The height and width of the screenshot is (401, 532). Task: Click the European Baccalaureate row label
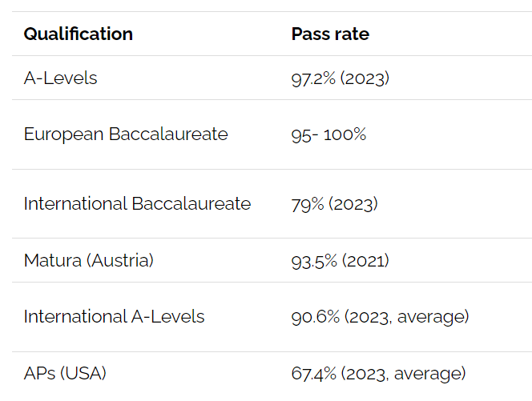126,134
